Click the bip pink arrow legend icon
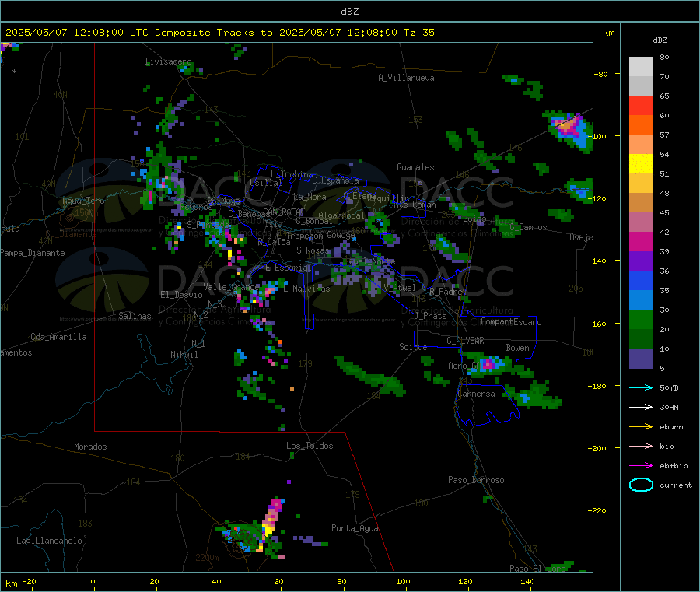 tap(641, 446)
